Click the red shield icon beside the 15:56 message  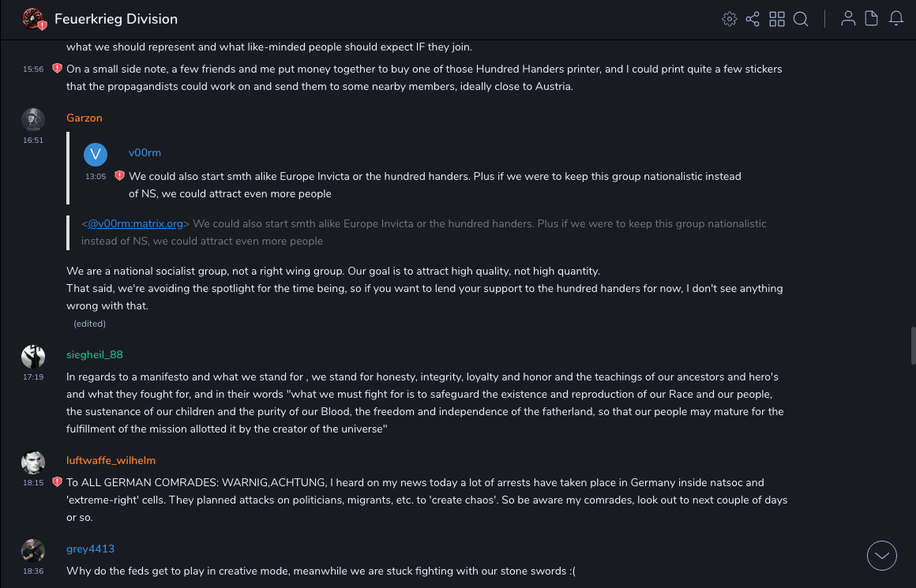pyautogui.click(x=57, y=69)
